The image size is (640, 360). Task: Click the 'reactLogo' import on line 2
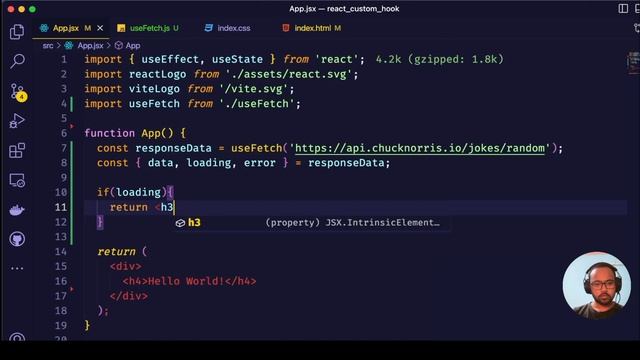[158, 74]
